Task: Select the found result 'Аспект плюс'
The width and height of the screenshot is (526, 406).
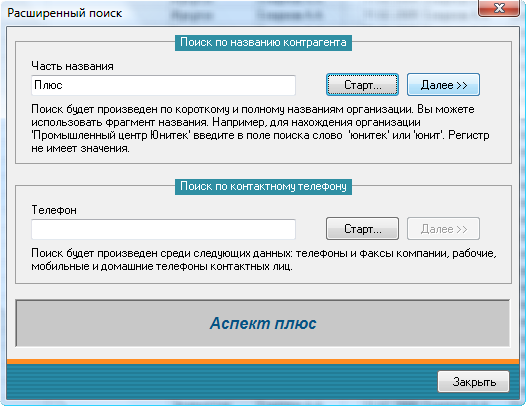Action: point(263,323)
